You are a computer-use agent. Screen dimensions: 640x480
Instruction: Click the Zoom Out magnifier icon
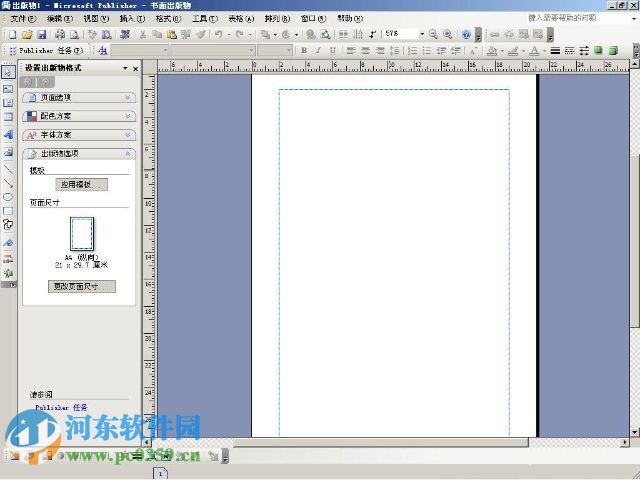point(433,34)
